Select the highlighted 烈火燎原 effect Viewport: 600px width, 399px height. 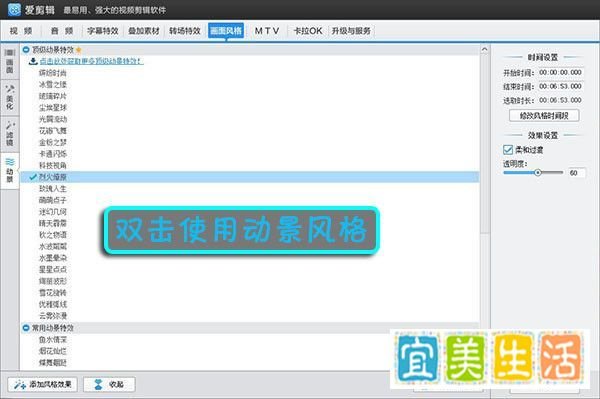(249, 177)
